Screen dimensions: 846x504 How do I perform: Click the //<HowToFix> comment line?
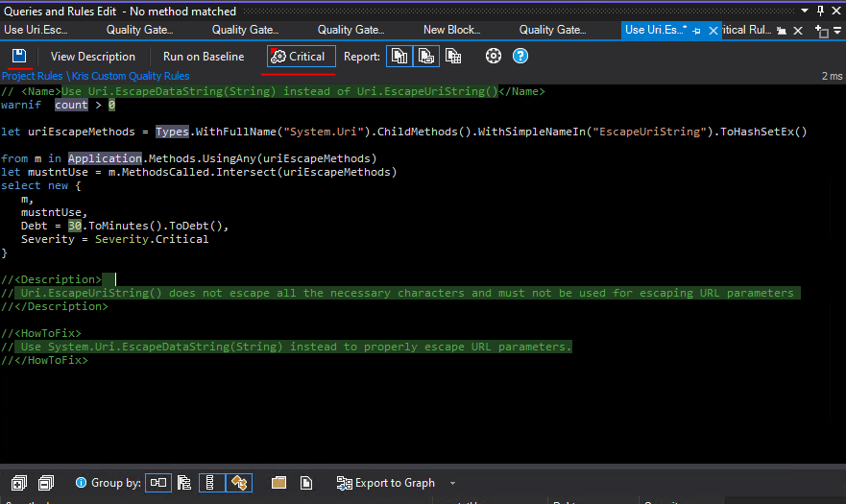point(41,333)
